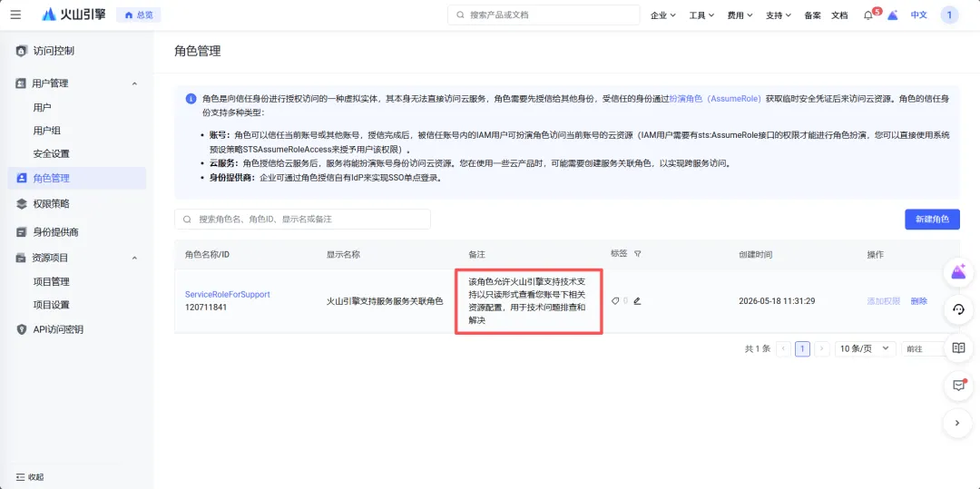Click the AI assistant icon in the top bar
The height and width of the screenshot is (489, 980).
click(893, 15)
